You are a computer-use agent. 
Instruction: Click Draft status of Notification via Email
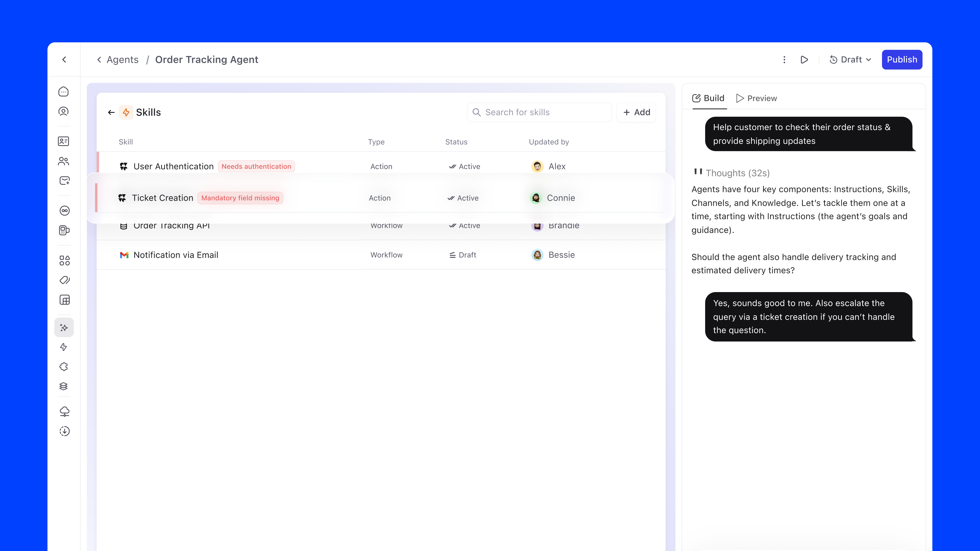pos(463,255)
